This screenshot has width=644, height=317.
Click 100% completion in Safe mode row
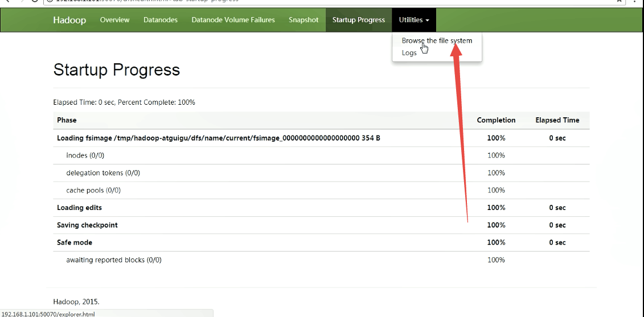point(496,242)
